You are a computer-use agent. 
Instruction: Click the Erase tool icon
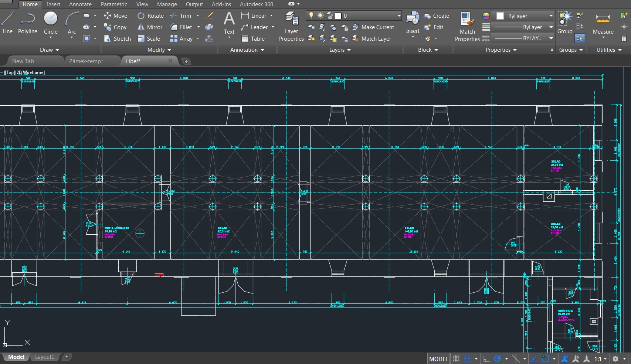pos(209,16)
